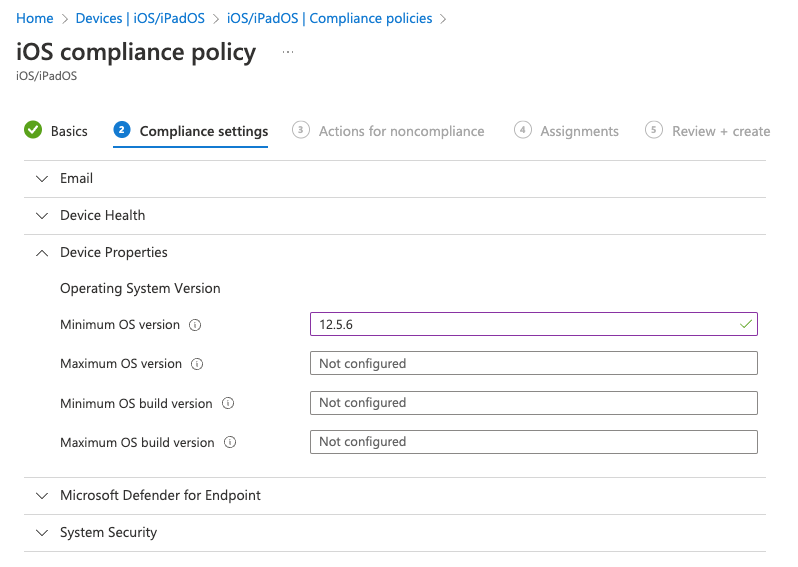Click the Minimum OS version field with 12.5.6
This screenshot has height=567, width=798.
tap(534, 324)
